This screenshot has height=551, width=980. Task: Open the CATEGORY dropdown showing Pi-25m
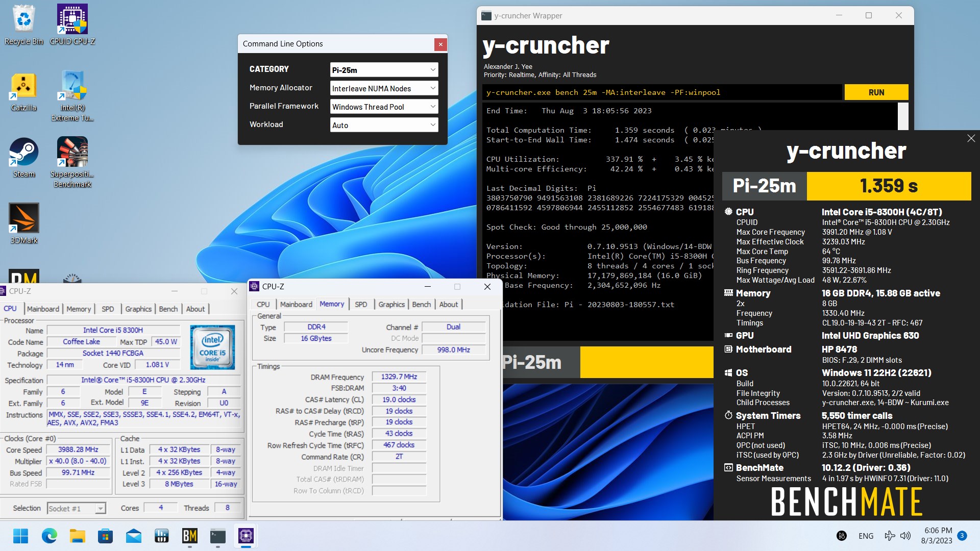click(x=384, y=70)
